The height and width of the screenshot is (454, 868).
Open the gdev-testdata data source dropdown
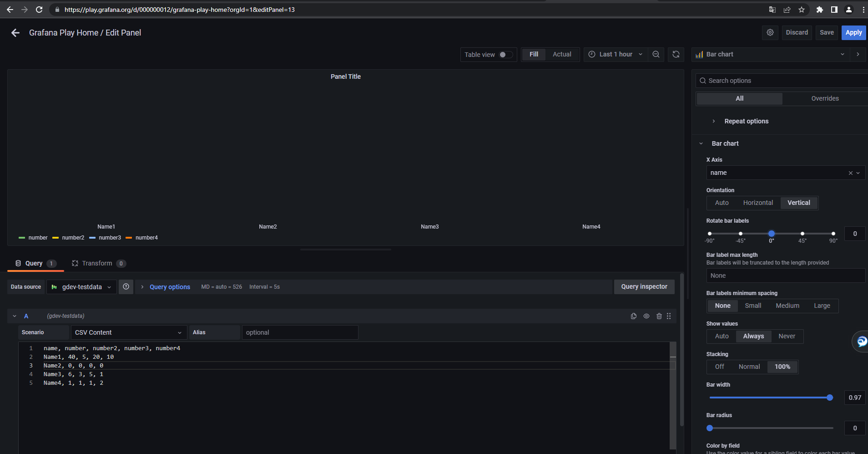81,287
